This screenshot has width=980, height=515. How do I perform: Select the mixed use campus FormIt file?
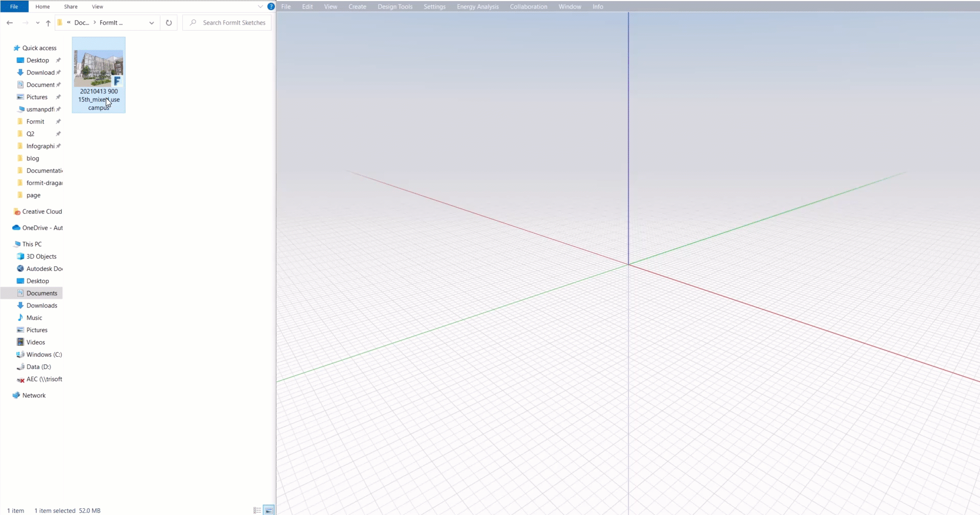[x=99, y=75]
